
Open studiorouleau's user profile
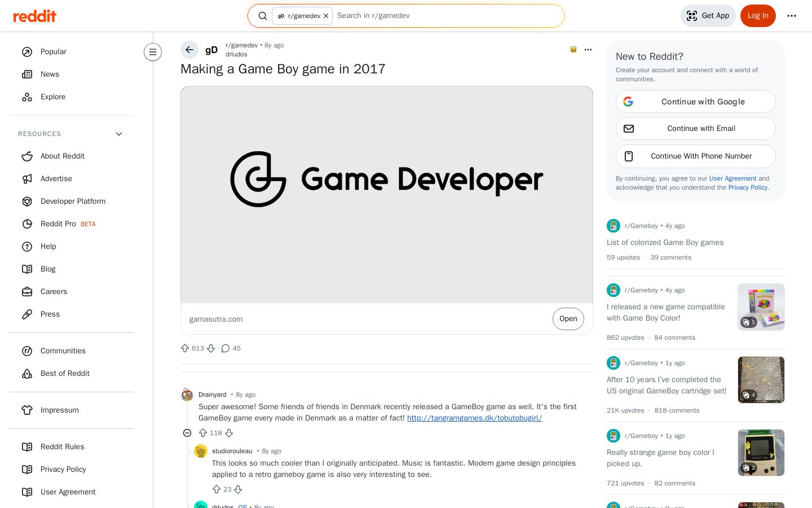point(232,451)
